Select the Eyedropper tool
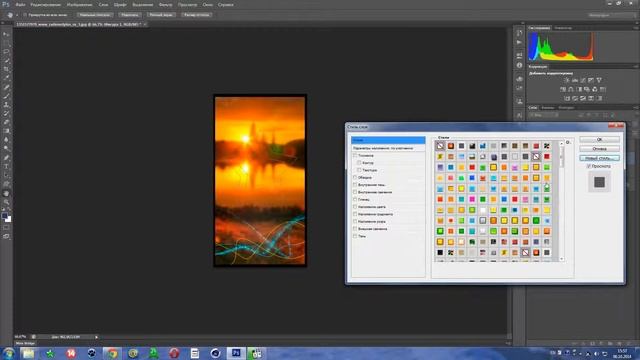Screen dimensions: 640x360 (6, 78)
